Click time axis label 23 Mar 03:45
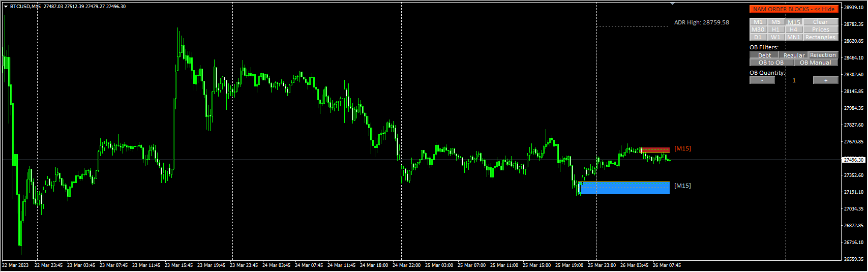Viewport: 868px width, 272px height. [x=81, y=265]
